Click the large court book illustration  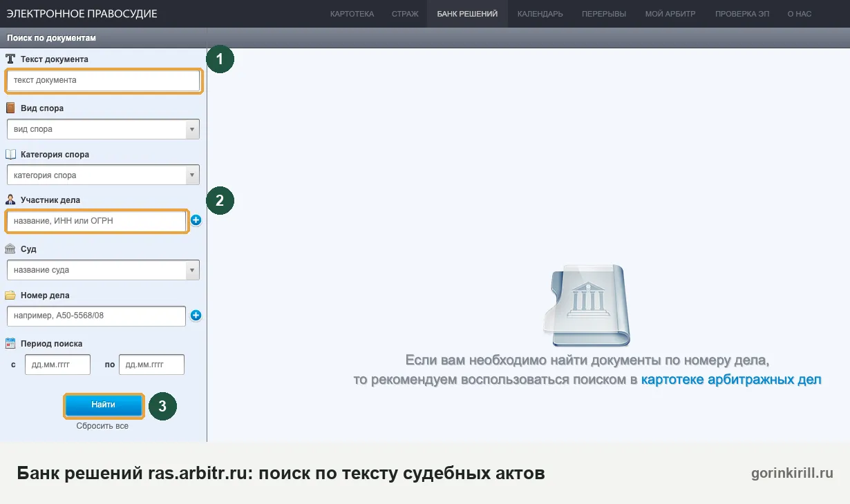587,304
